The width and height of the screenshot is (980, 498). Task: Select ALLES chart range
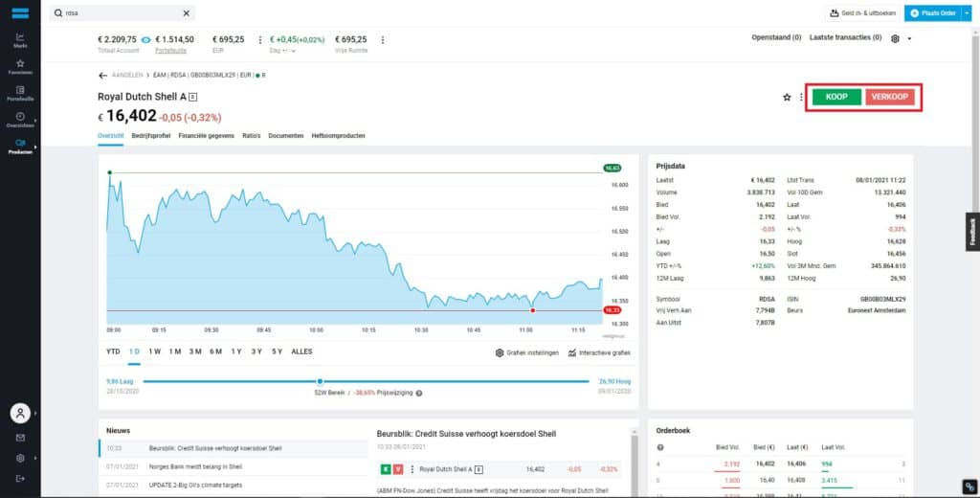[x=301, y=351]
